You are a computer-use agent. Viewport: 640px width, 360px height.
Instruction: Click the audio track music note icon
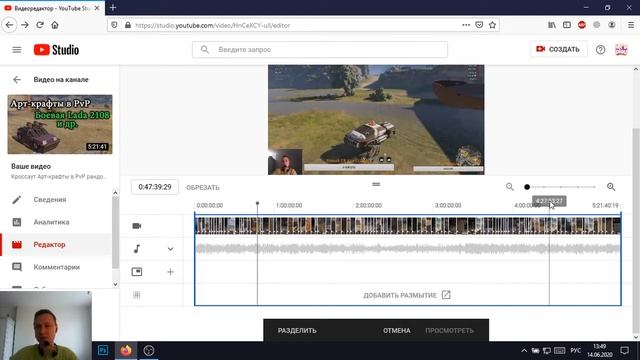[x=137, y=249]
